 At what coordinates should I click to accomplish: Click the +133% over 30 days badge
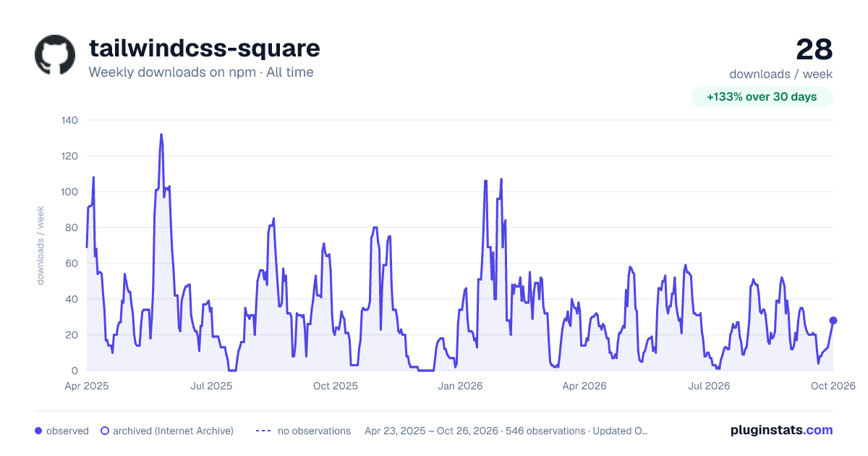point(762,97)
